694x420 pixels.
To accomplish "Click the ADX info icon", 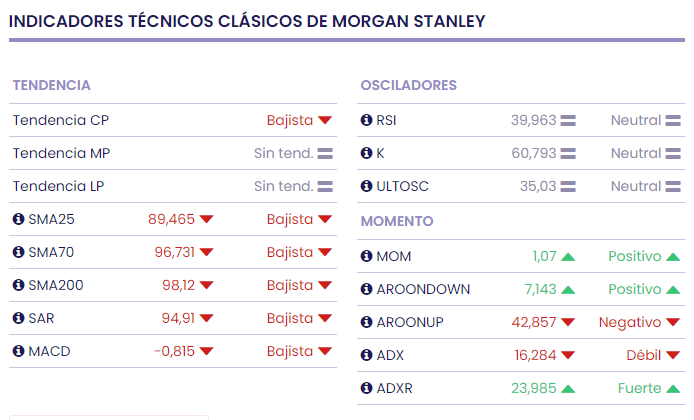I will tap(367, 356).
